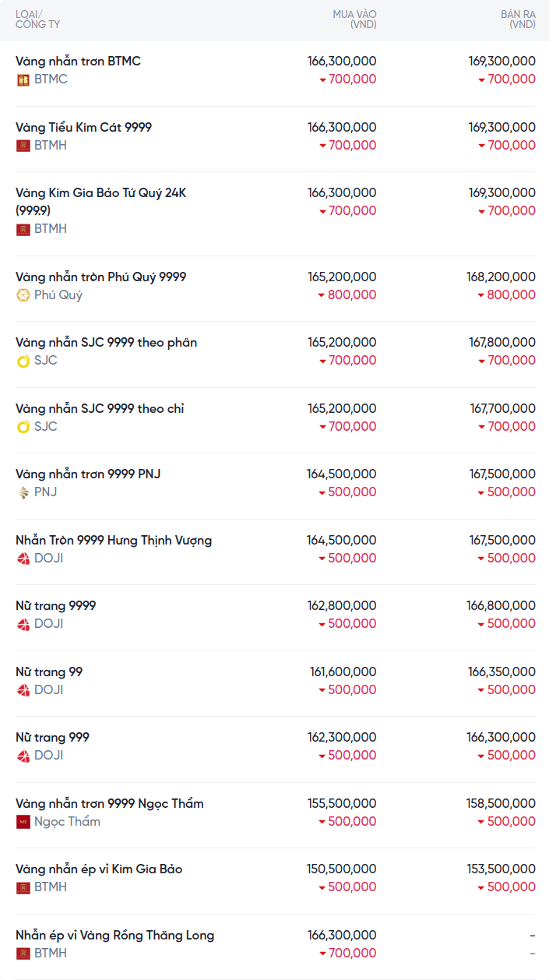Open Vàng nhẫn trơn BTMC product name

78,61
